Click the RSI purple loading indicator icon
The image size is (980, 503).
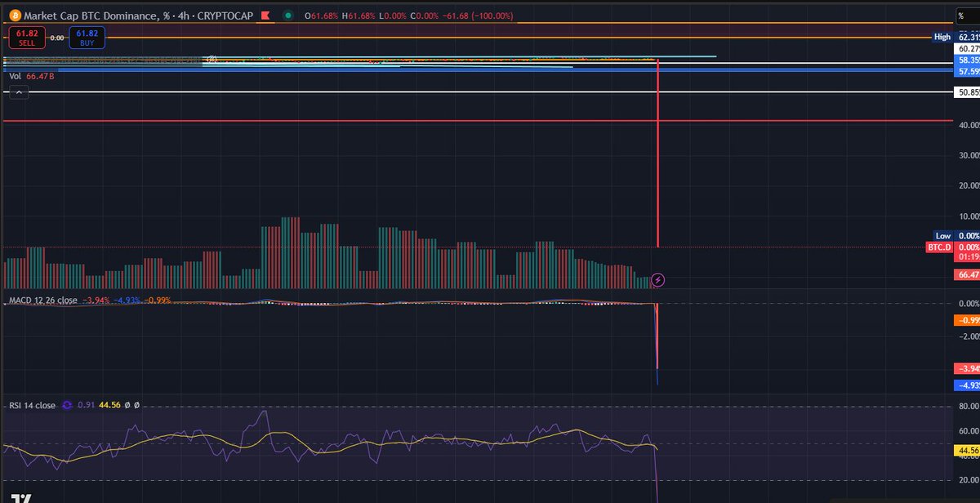68,404
